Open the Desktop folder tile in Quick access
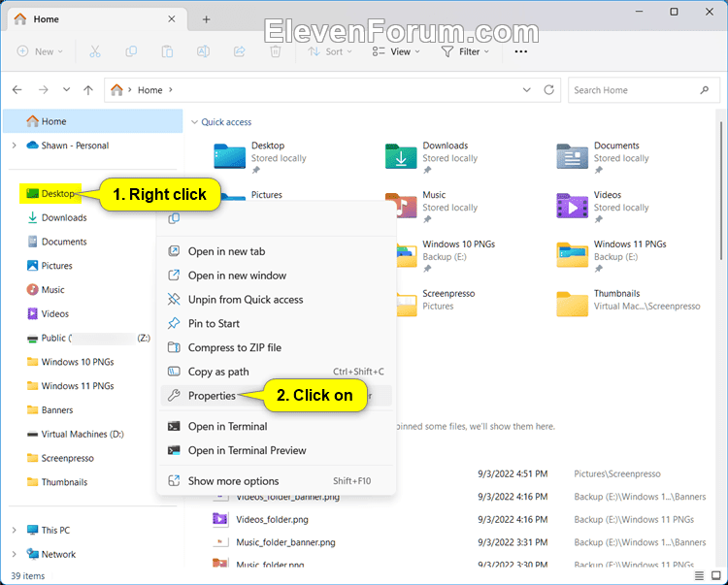This screenshot has width=728, height=585. coord(260,157)
